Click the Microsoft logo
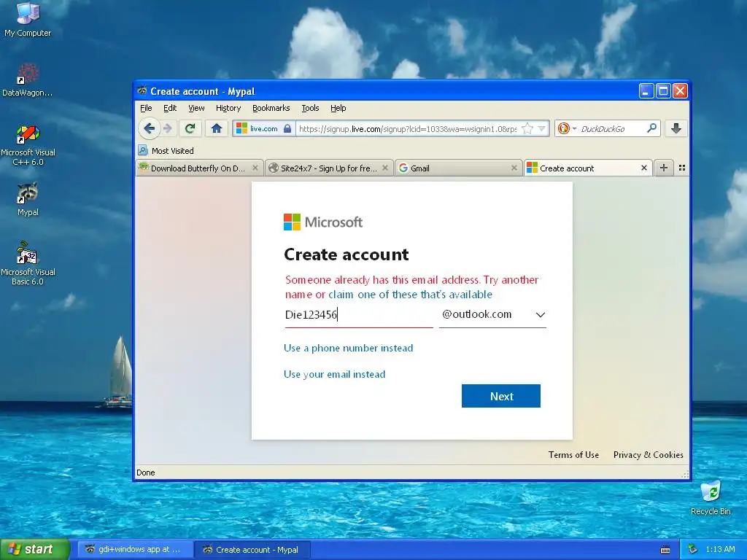This screenshot has height=560, width=747. [x=323, y=222]
